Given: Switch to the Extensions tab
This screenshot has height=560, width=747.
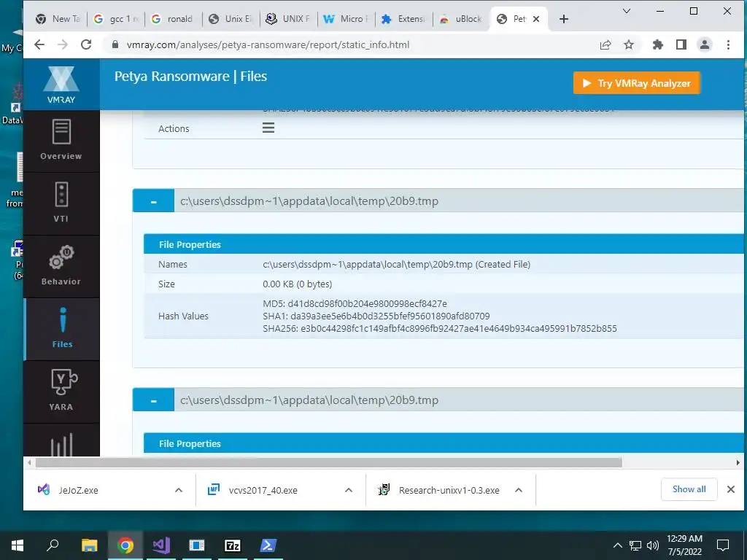Looking at the screenshot, I should 404,19.
